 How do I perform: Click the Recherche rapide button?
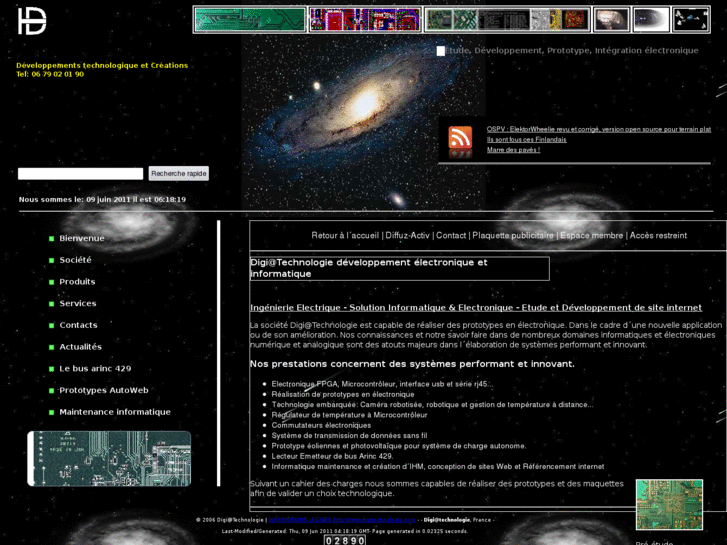tap(179, 173)
